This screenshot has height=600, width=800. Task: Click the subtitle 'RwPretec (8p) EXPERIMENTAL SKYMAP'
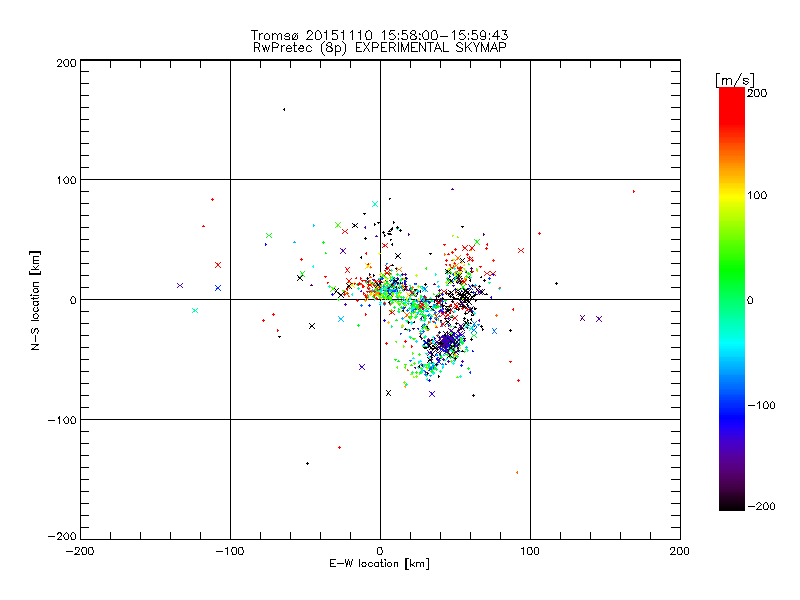pyautogui.click(x=380, y=48)
